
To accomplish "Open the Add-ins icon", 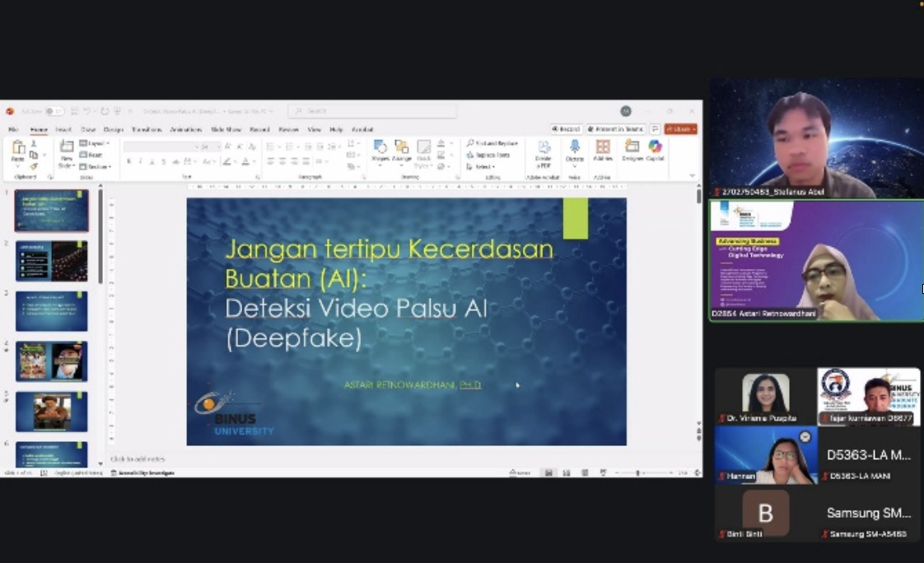I will pos(603,150).
